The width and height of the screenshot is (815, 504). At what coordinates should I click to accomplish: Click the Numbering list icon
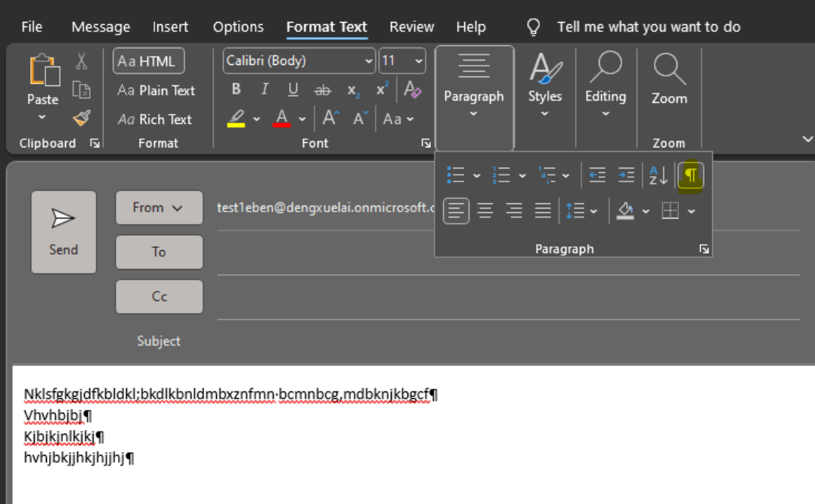(501, 175)
